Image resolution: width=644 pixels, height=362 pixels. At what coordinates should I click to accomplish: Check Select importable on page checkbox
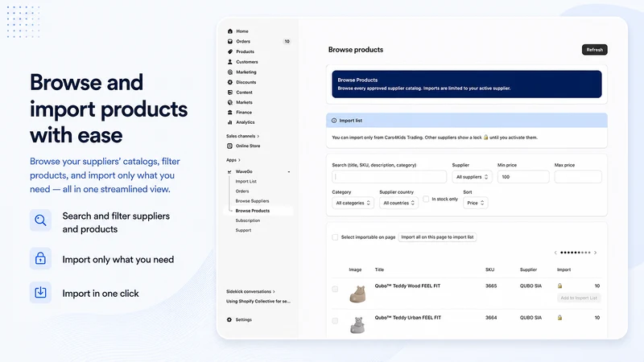(x=335, y=237)
